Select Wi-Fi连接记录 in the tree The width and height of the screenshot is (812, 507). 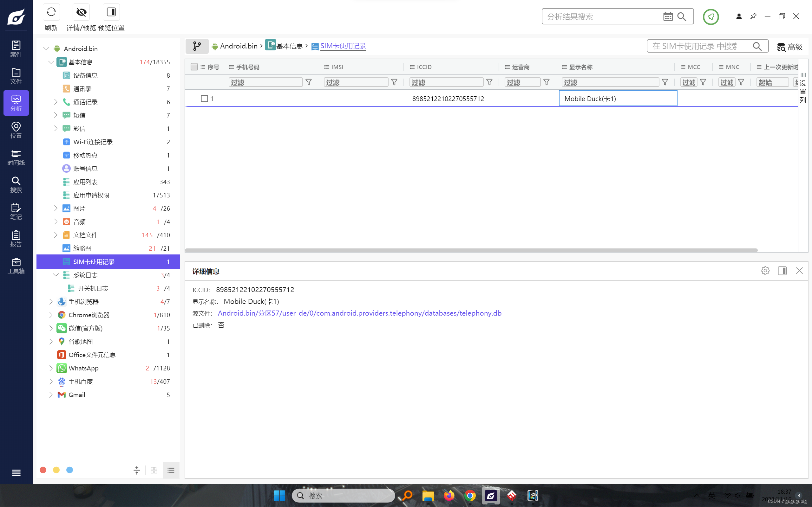(x=93, y=142)
